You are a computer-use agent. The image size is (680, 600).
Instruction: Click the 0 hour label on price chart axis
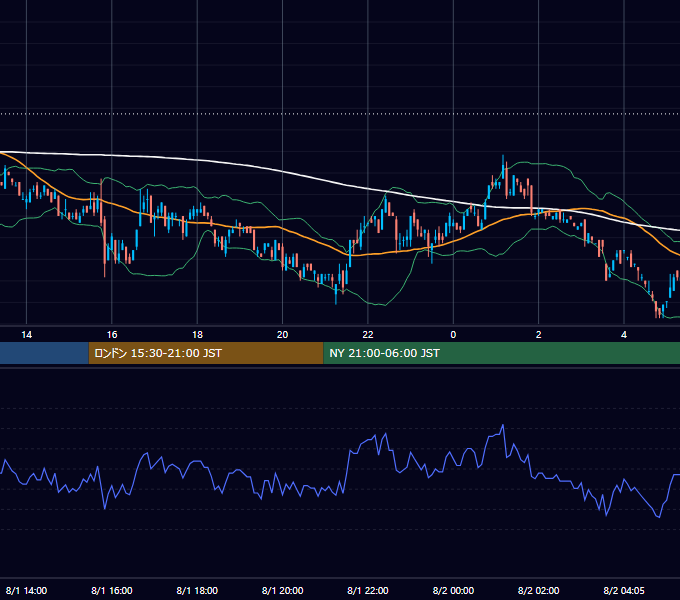[453, 335]
